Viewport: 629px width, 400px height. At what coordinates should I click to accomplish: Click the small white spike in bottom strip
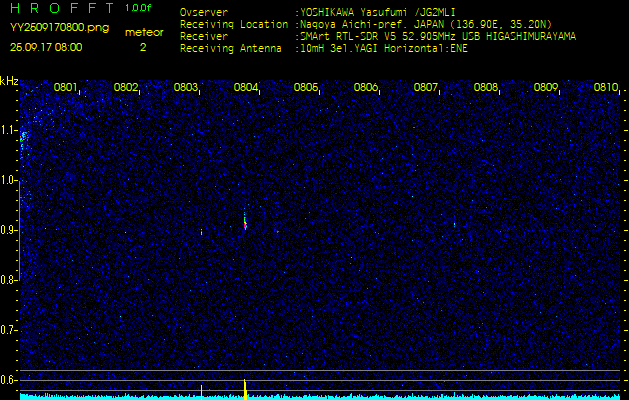coord(201,390)
